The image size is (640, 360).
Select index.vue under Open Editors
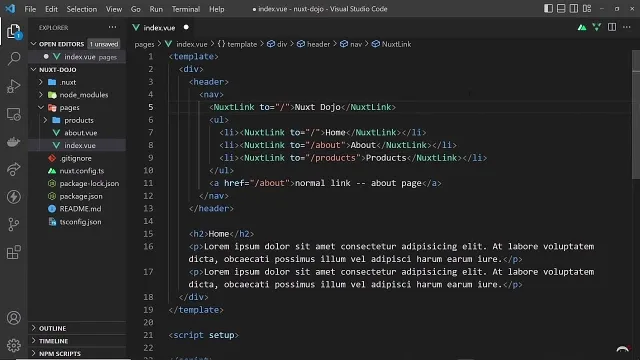point(80,57)
